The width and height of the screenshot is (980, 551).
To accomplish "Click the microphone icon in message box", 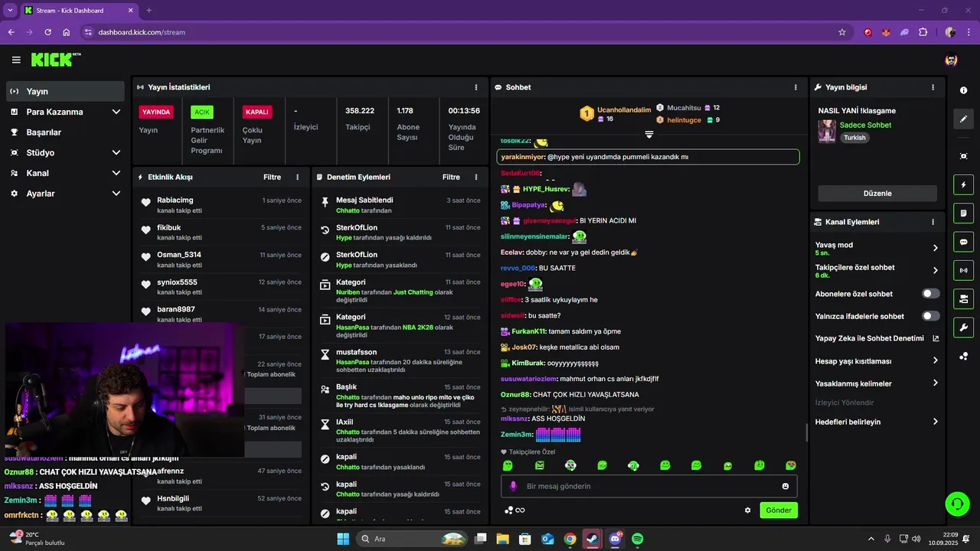I will pos(513,486).
